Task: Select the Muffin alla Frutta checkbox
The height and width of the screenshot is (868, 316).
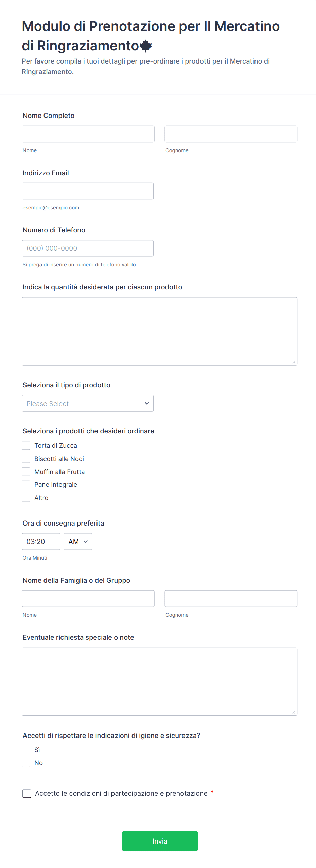Action: [26, 472]
